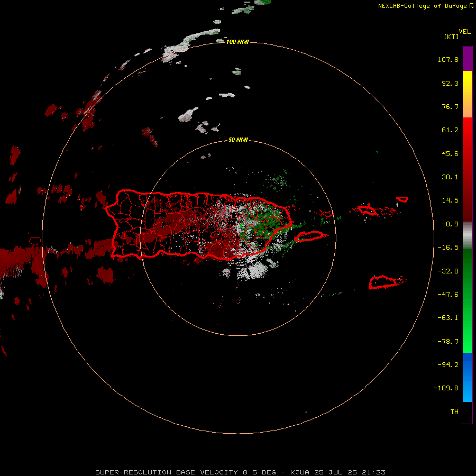Select the 45.6 velocity scale value
The width and height of the screenshot is (476, 476).
(x=450, y=153)
